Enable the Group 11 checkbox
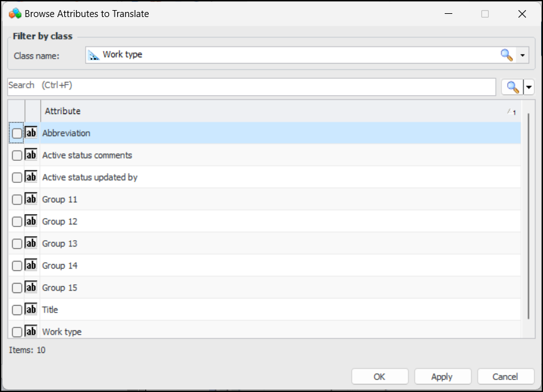 pyautogui.click(x=17, y=200)
